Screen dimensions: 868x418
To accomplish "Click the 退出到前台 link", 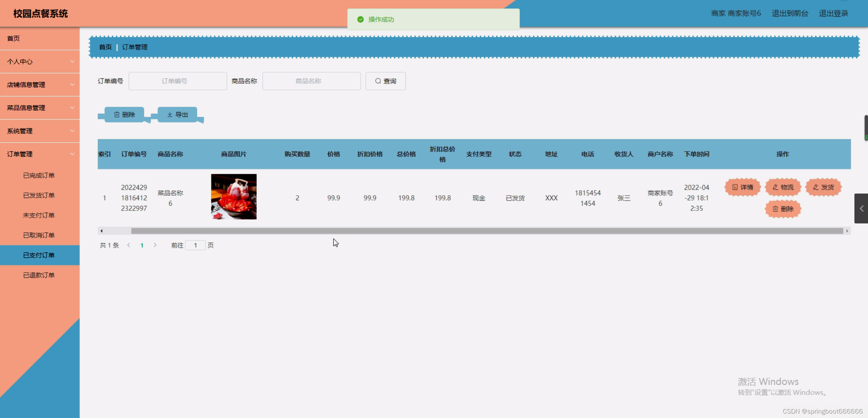I will [x=790, y=13].
